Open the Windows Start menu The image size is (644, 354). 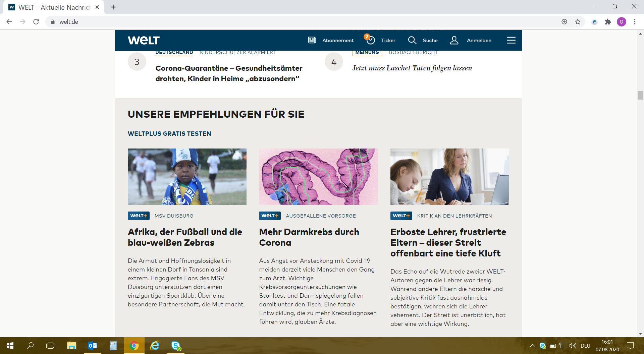pyautogui.click(x=10, y=346)
